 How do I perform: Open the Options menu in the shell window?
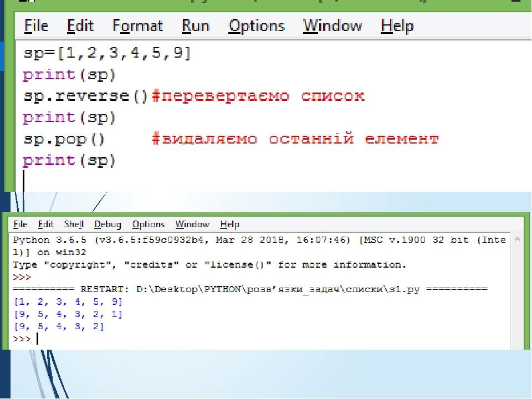[148, 224]
